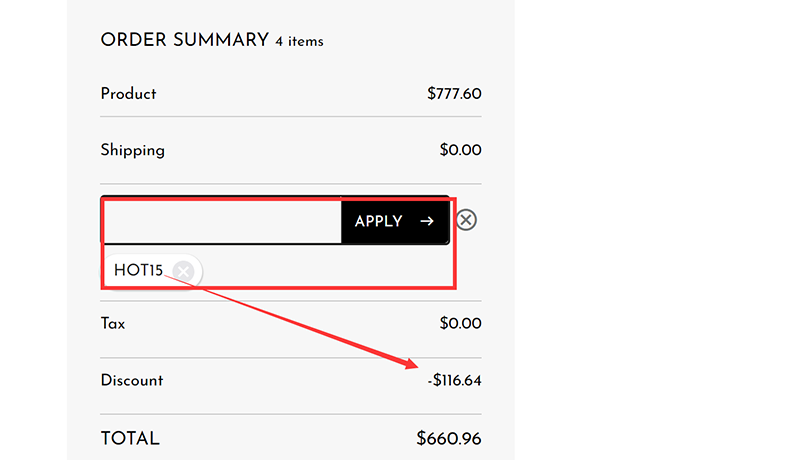Click the Shipping $0.00 amount
Screen dimensions: 800x460
coord(460,151)
